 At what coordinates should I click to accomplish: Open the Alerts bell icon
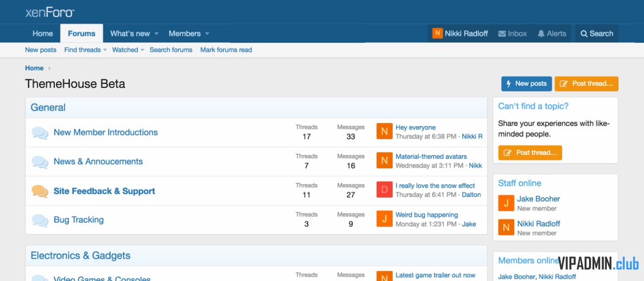click(x=541, y=33)
